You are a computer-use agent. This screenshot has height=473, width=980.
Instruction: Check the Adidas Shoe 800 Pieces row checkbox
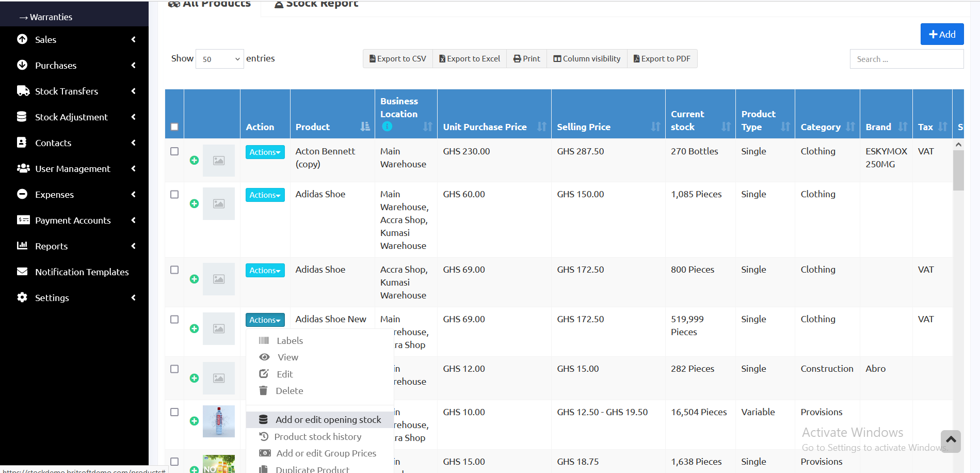[174, 270]
